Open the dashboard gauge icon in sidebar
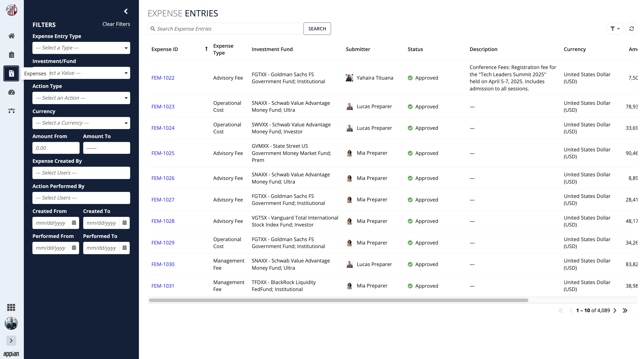Image resolution: width=644 pixels, height=359 pixels. tap(11, 92)
